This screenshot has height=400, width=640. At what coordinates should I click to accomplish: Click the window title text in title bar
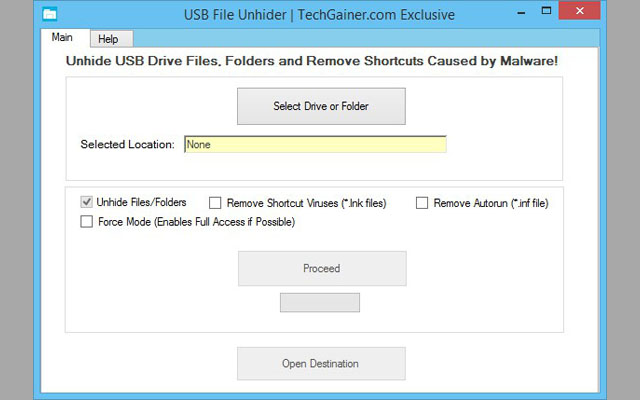pyautogui.click(x=319, y=15)
